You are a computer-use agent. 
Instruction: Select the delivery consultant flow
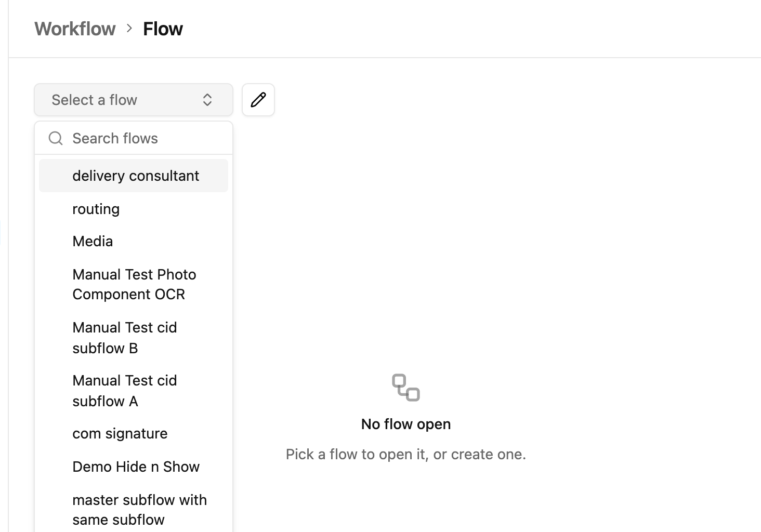coord(134,176)
